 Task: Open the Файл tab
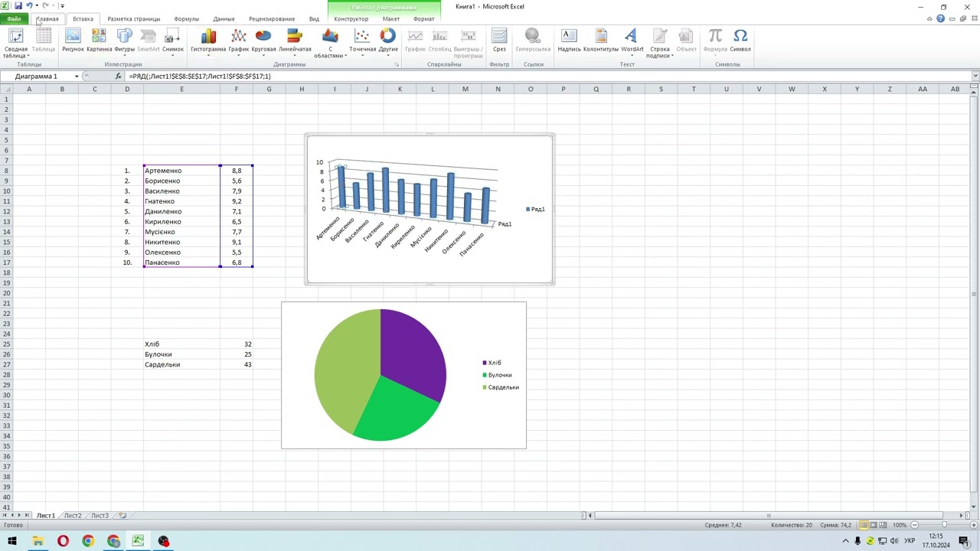coord(14,18)
